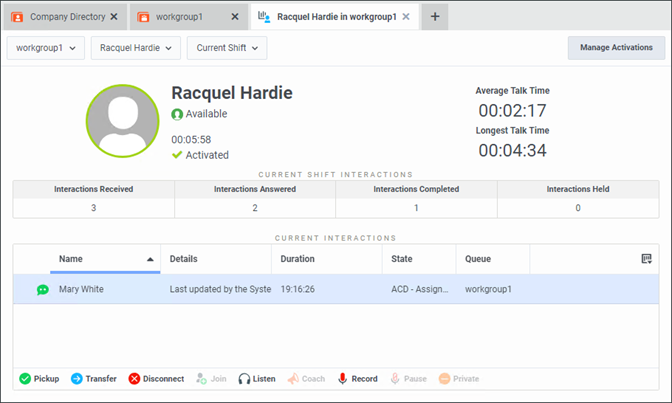Close the Company Directory tab
The width and height of the screenshot is (672, 403).
click(x=113, y=17)
